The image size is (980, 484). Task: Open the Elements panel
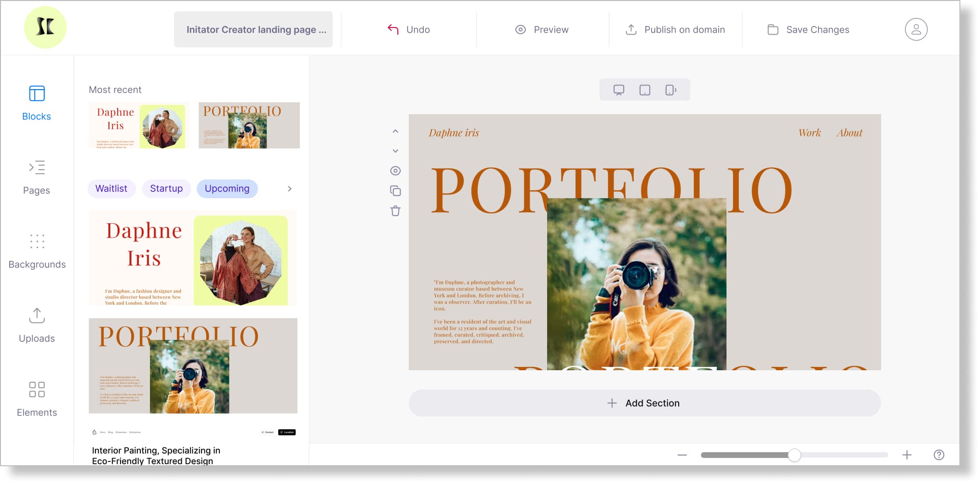pos(37,399)
